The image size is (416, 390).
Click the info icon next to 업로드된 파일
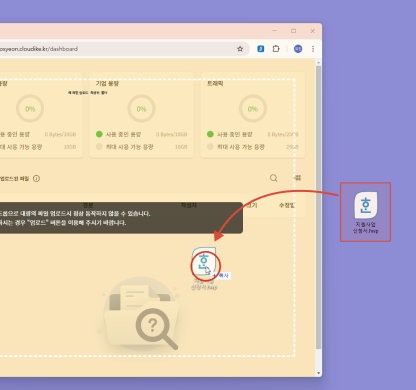36,179
